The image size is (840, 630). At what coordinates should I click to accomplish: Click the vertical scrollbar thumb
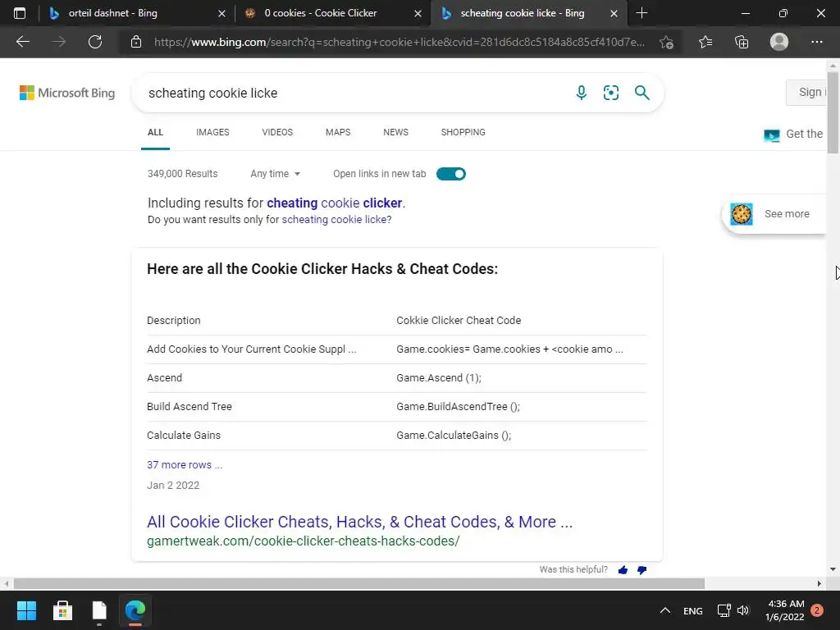(x=833, y=113)
